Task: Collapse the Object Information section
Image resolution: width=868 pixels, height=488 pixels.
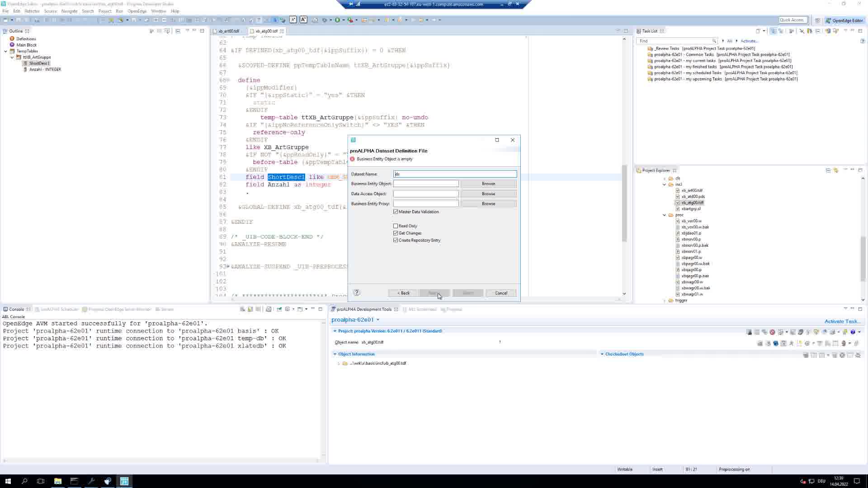Action: 335,354
